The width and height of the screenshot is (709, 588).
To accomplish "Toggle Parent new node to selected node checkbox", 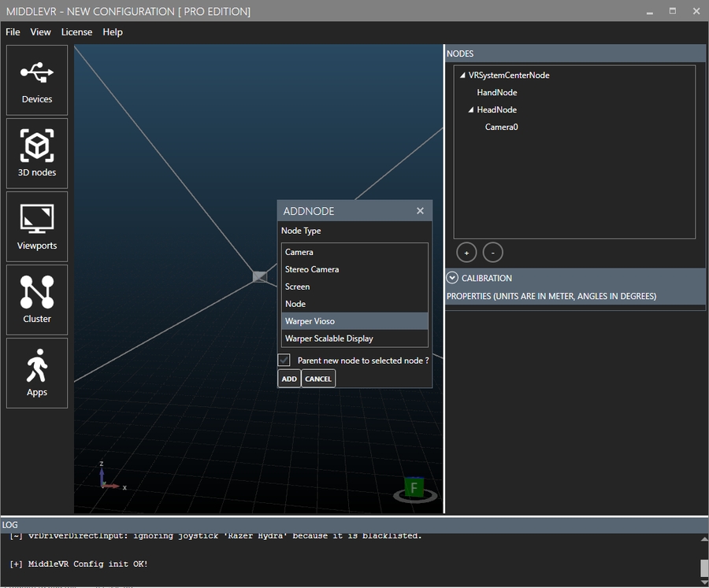I will point(284,360).
